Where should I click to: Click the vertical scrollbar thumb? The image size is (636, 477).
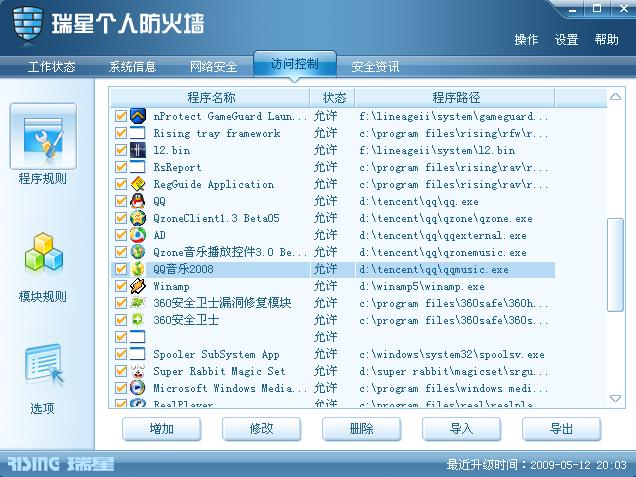[x=615, y=265]
